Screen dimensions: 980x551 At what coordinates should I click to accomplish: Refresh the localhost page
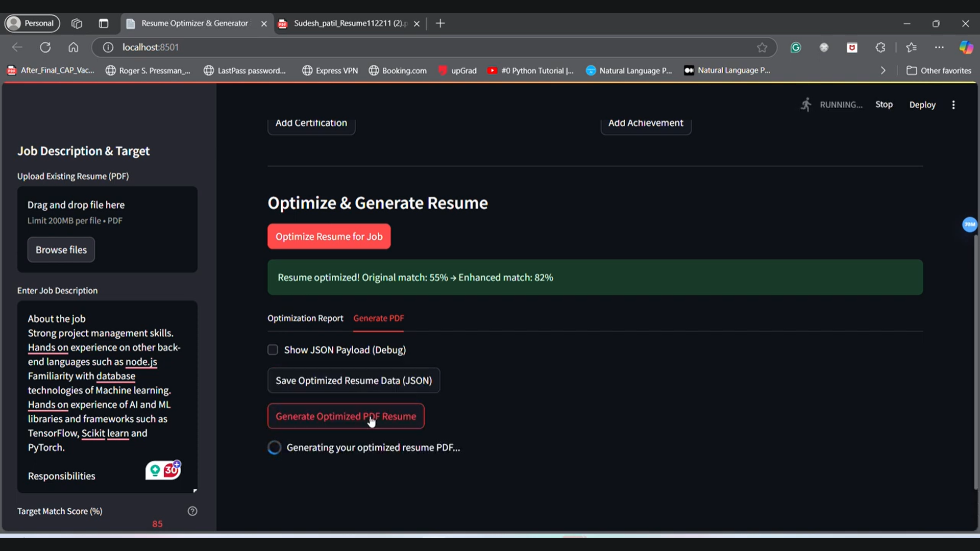click(x=45, y=47)
